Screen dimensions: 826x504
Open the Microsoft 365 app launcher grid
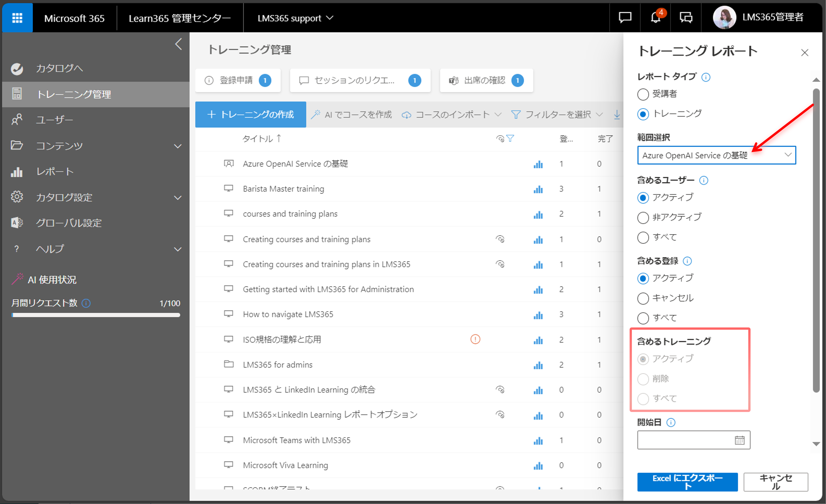coord(18,18)
